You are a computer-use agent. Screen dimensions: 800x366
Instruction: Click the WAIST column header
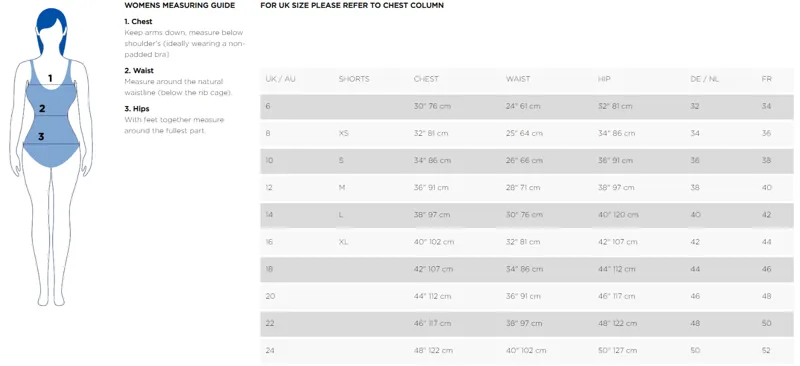click(518, 79)
